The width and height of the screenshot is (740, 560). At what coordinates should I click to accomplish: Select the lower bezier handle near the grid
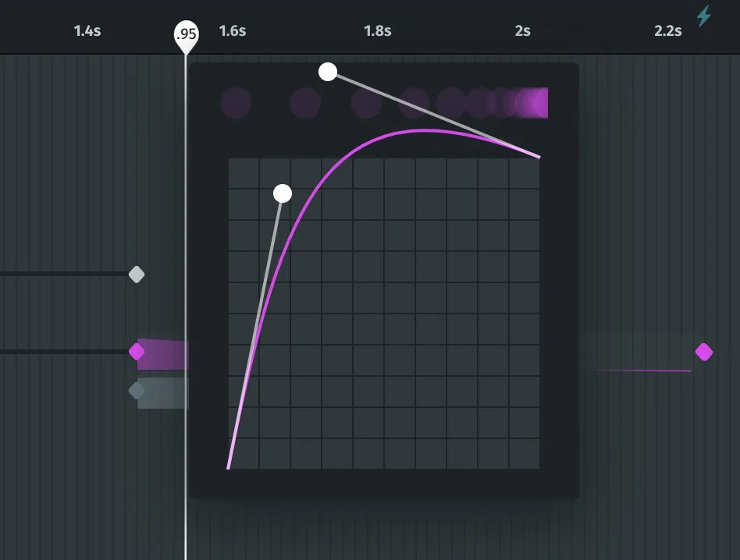282,192
